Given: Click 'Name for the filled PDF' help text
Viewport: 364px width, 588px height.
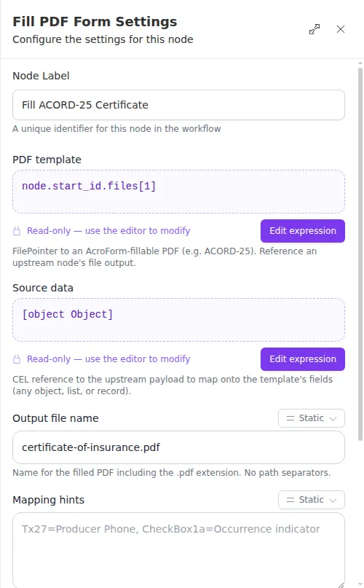Looking at the screenshot, I should (171, 472).
